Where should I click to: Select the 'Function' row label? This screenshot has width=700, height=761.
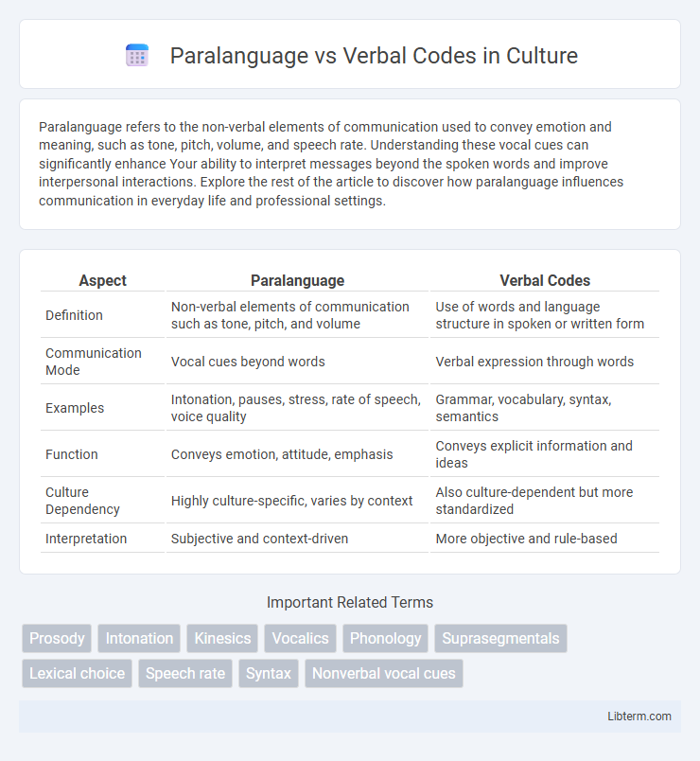(72, 454)
